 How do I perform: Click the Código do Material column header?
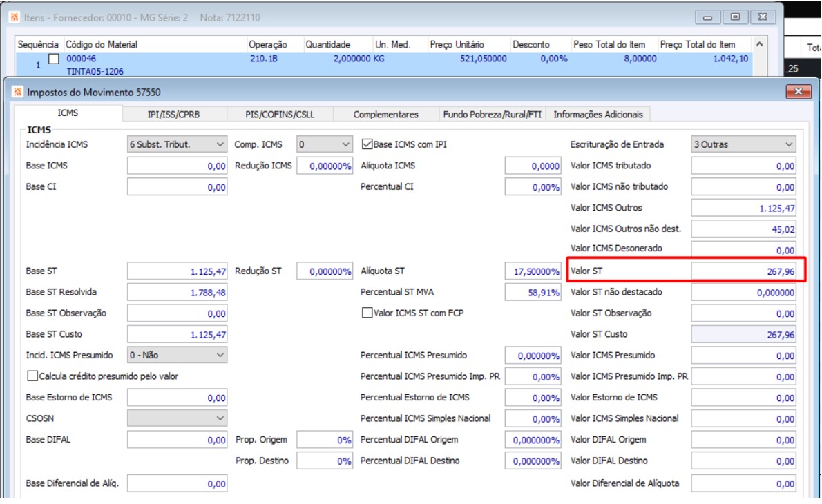155,45
